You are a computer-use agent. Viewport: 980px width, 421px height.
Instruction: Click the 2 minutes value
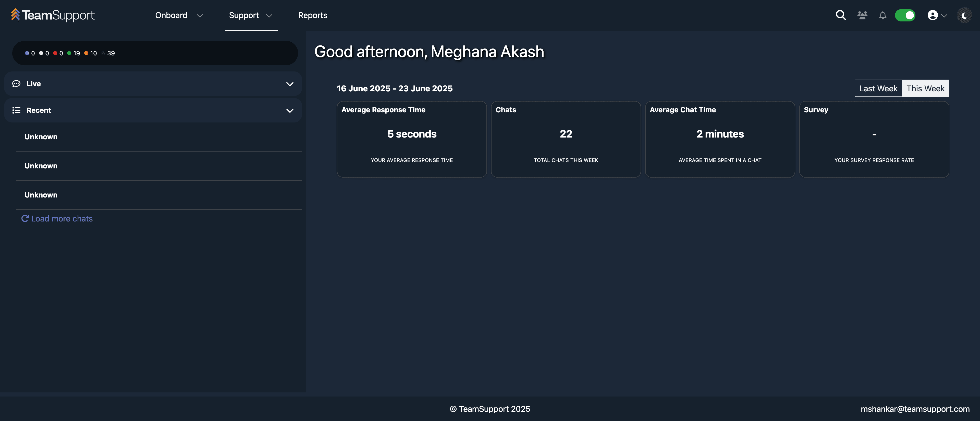(720, 134)
